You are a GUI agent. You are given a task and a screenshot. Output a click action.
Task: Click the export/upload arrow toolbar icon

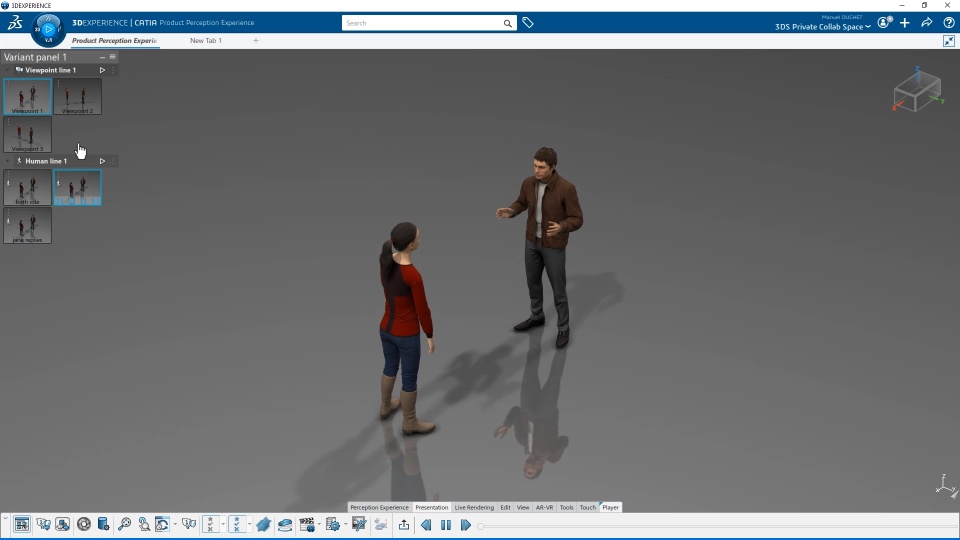pyautogui.click(x=404, y=524)
